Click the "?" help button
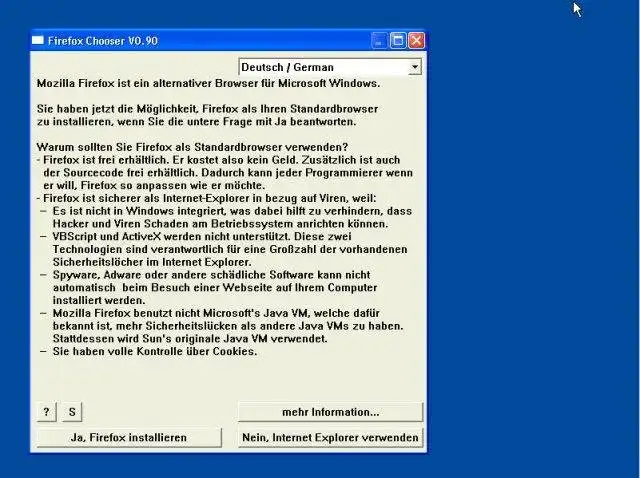The height and width of the screenshot is (478, 640). 47,412
